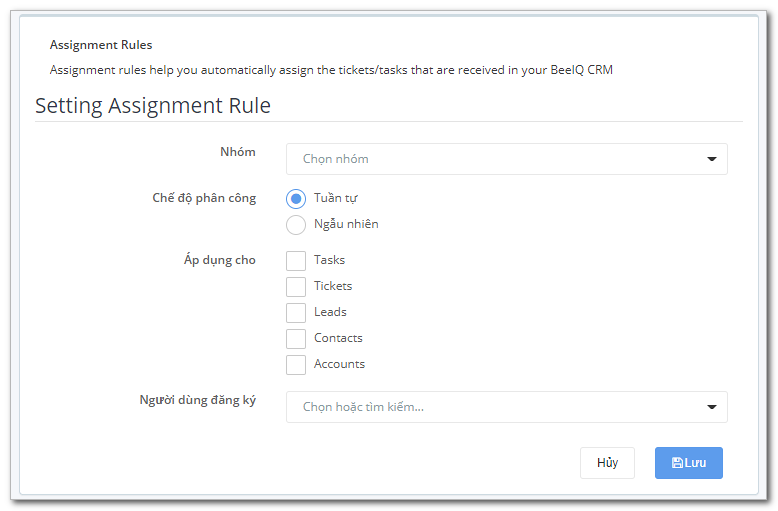This screenshot has width=778, height=511.
Task: Click the Tasks label text
Action: tap(329, 260)
